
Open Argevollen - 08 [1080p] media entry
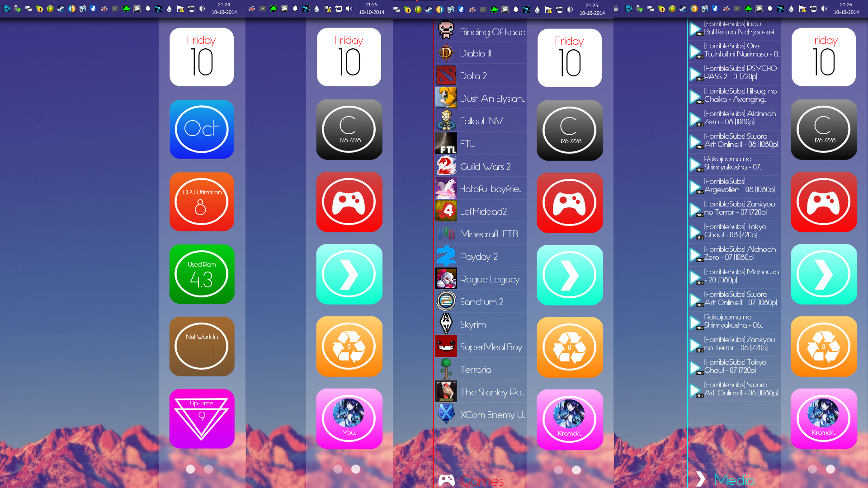coord(735,186)
